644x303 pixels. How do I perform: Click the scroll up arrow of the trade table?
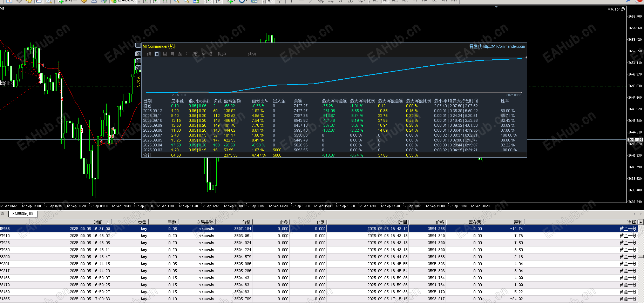point(640,222)
